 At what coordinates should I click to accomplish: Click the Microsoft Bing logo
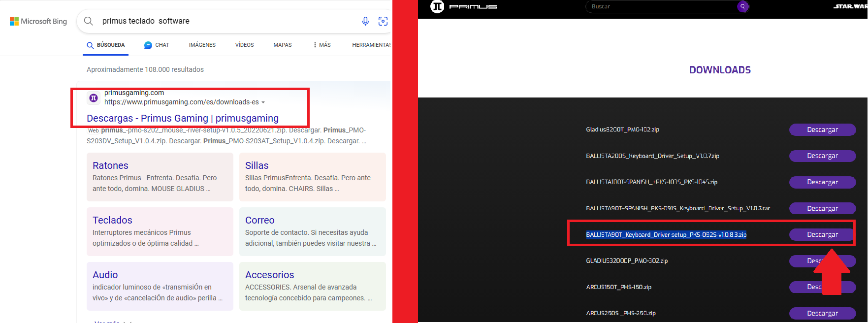tap(38, 21)
